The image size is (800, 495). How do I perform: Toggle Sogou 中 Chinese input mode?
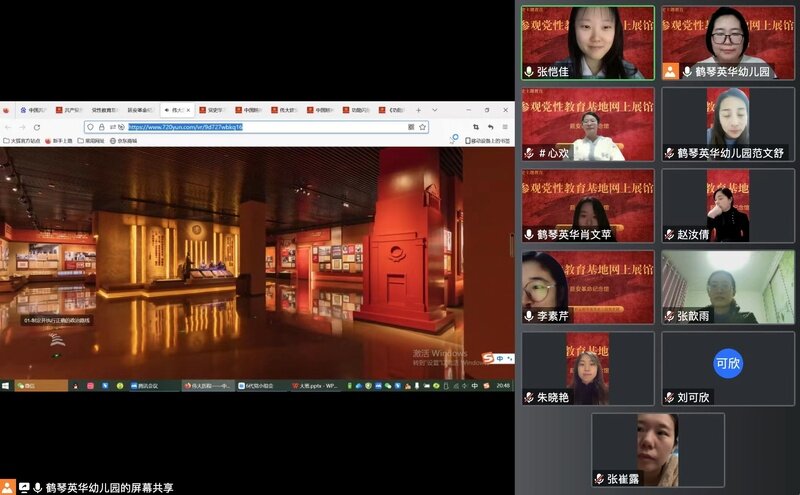(500, 359)
